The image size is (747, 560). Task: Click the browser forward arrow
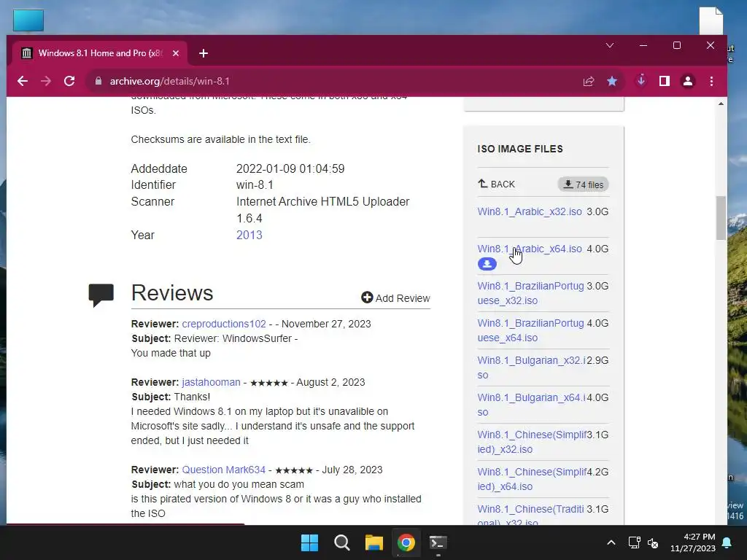(46, 81)
